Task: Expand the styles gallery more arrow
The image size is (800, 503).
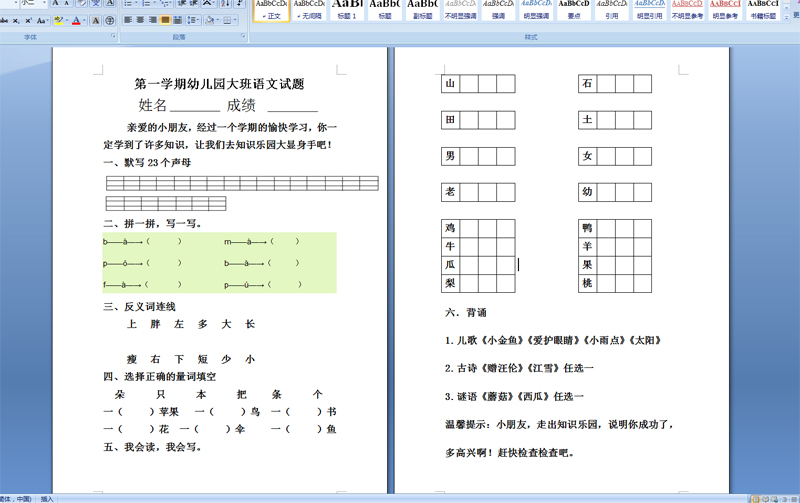Action: point(786,17)
